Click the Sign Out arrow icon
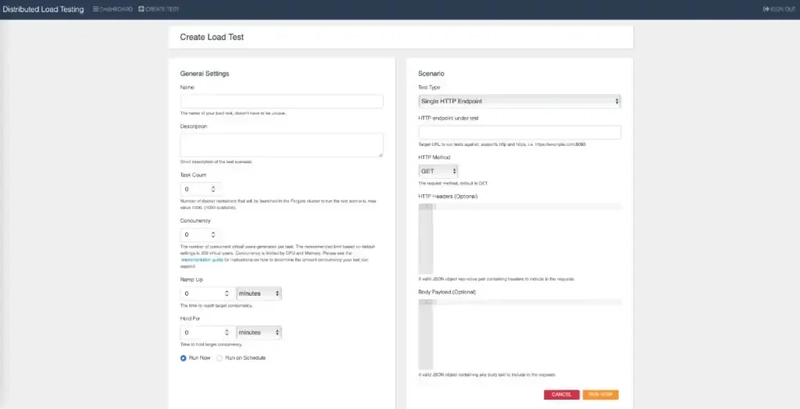 (766, 9)
